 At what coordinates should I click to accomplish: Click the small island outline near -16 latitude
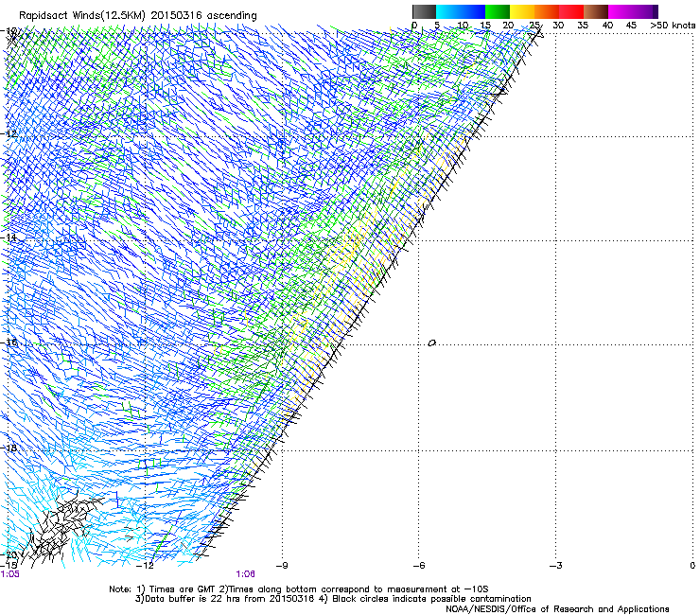tap(431, 343)
